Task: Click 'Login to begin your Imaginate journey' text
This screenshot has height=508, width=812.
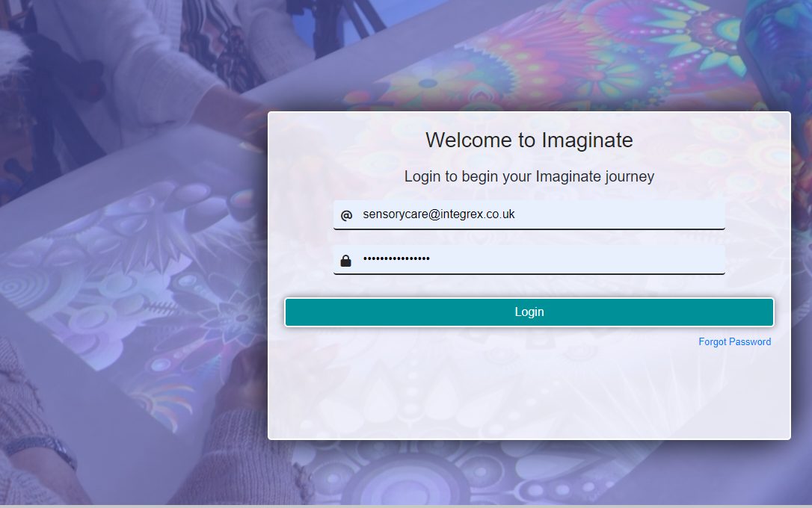Action: pyautogui.click(x=529, y=176)
